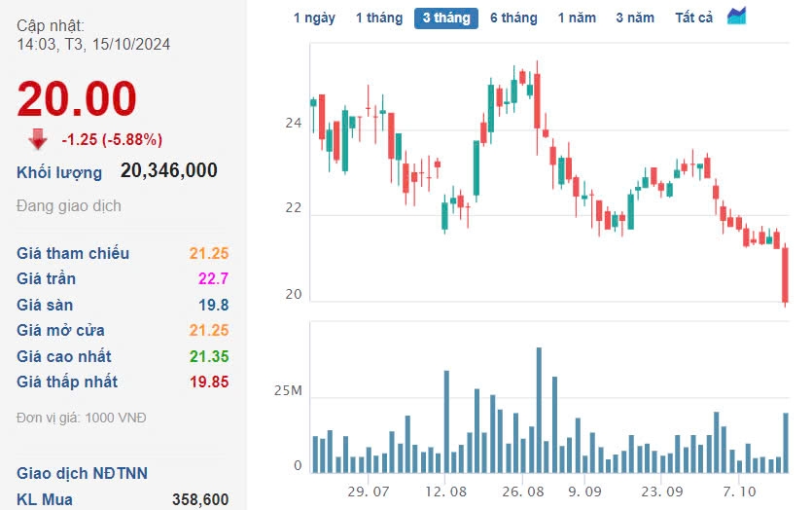
Task: Click the Giá tham chiếu label
Action: point(73,253)
